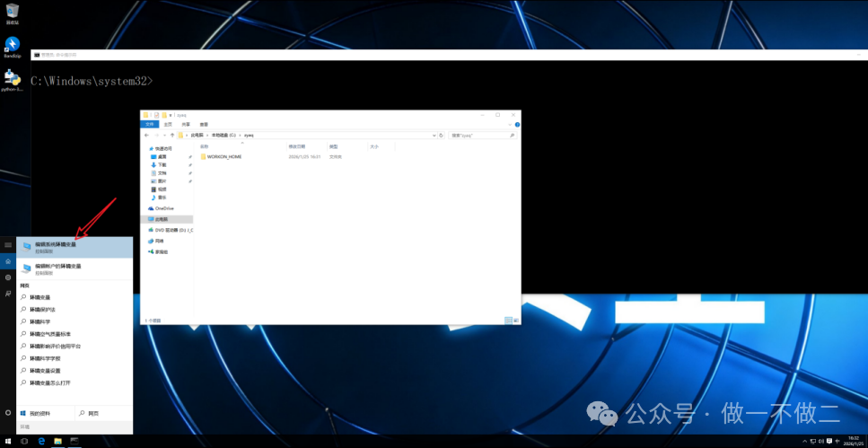Select web suggestion 环境变量设置
Screen dimensions: 868x448
(x=75, y=371)
